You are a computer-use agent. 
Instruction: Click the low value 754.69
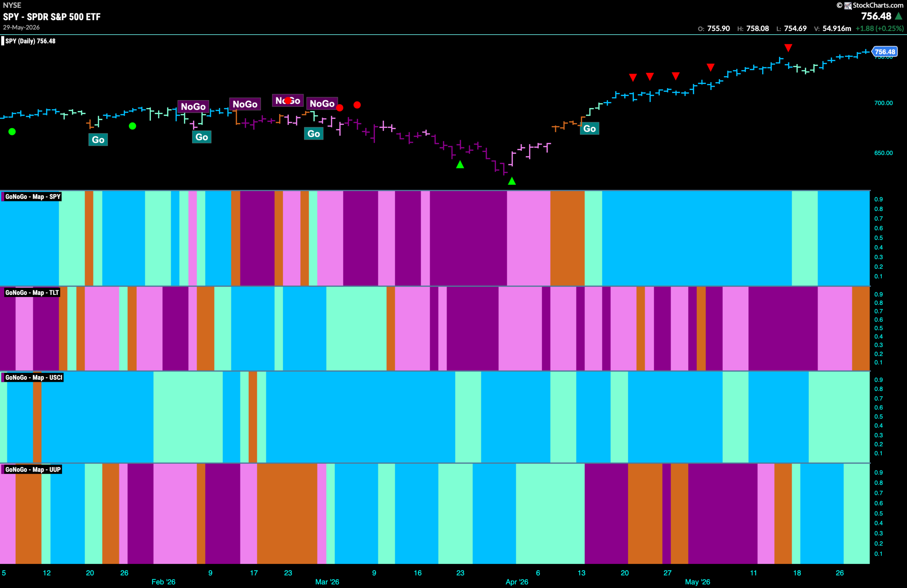pyautogui.click(x=795, y=29)
